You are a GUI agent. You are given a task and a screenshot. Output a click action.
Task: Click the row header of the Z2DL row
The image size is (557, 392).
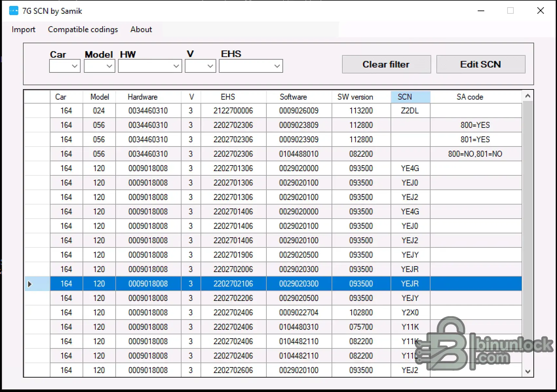[37, 111]
